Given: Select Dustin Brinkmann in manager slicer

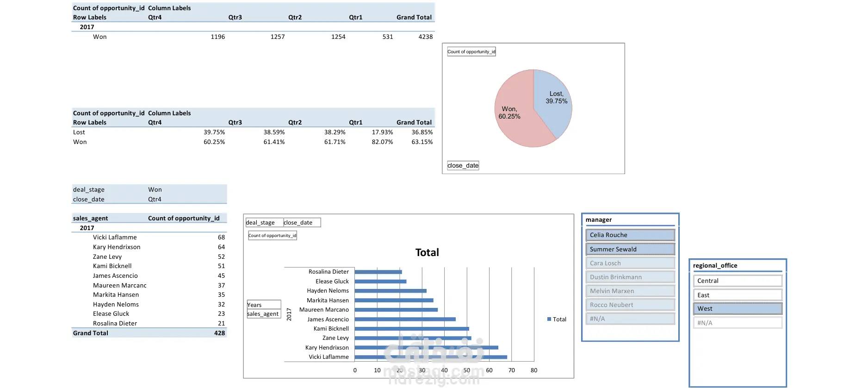Looking at the screenshot, I should [630, 277].
